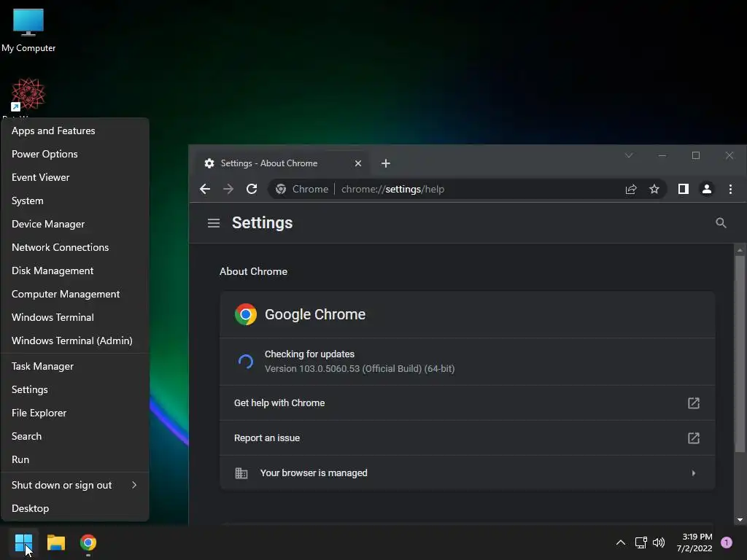Screen dimensions: 747x560
Task: Open Disk Management
Action: [x=75, y=271]
